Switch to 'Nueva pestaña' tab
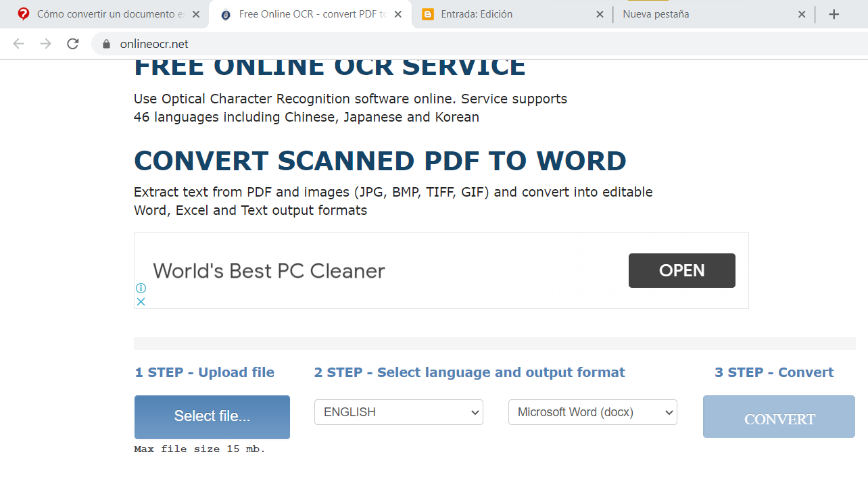Screen dimensions: 868x477 714,14
